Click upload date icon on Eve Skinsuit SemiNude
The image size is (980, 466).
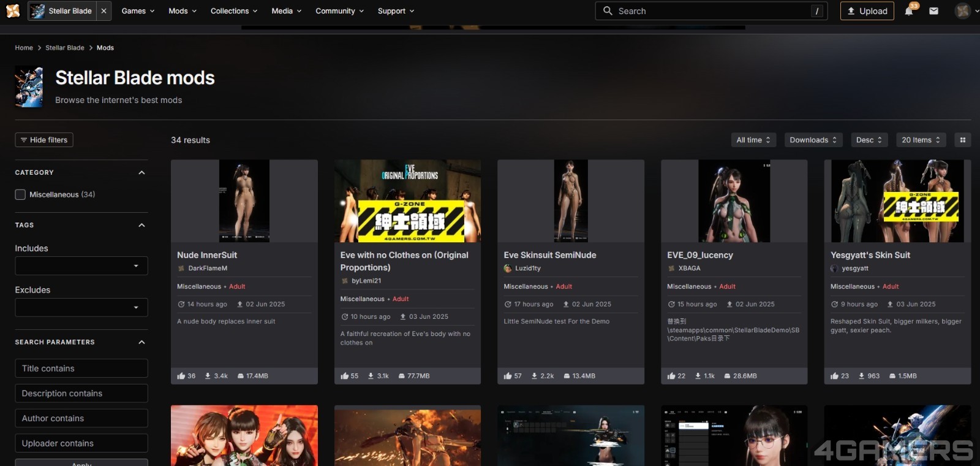(x=566, y=304)
